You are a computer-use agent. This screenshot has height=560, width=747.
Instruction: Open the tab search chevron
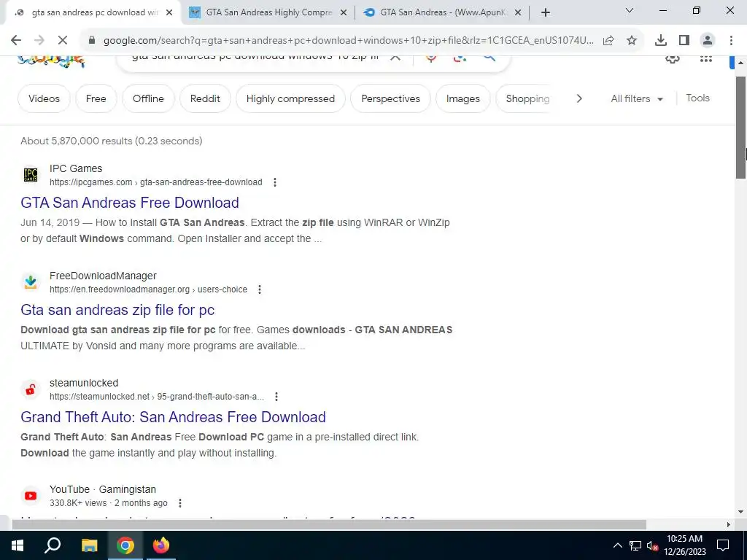[x=630, y=10]
